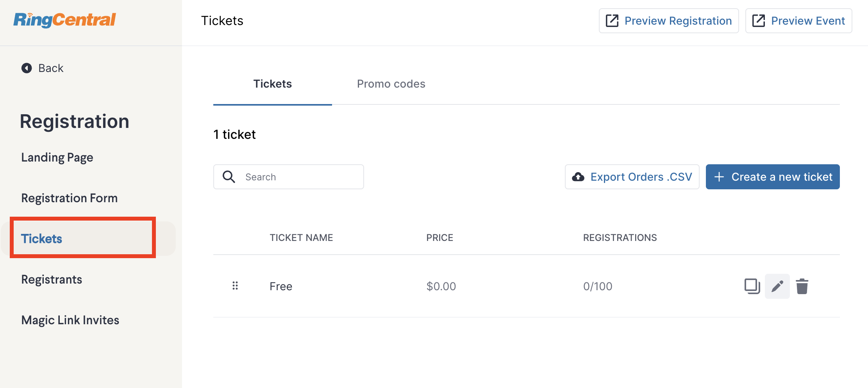Open Landing Page in sidebar
Viewport: 868px width, 388px height.
tap(57, 157)
